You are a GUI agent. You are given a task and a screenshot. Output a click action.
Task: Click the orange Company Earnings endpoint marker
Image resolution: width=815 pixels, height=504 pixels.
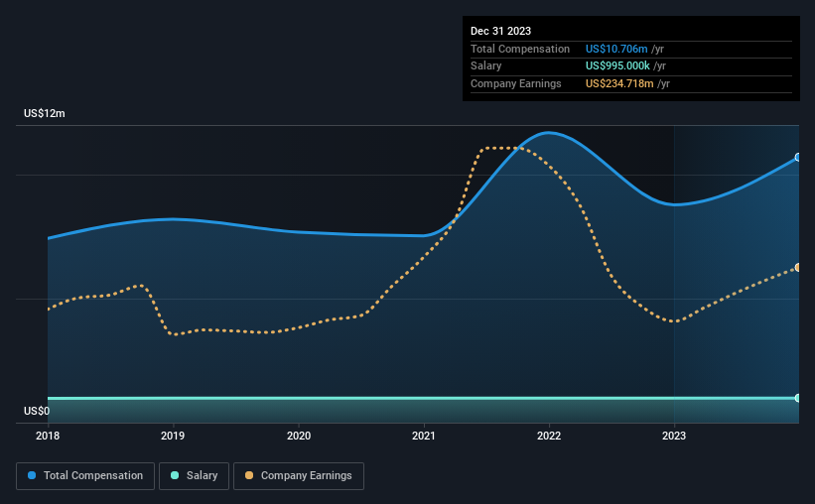797,267
